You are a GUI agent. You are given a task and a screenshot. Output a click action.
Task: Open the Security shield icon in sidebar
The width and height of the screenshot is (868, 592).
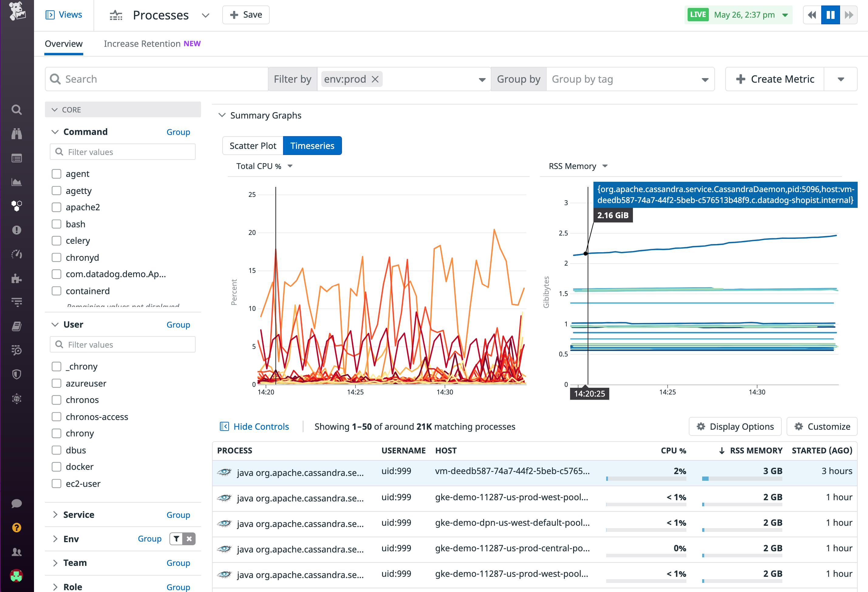[16, 374]
